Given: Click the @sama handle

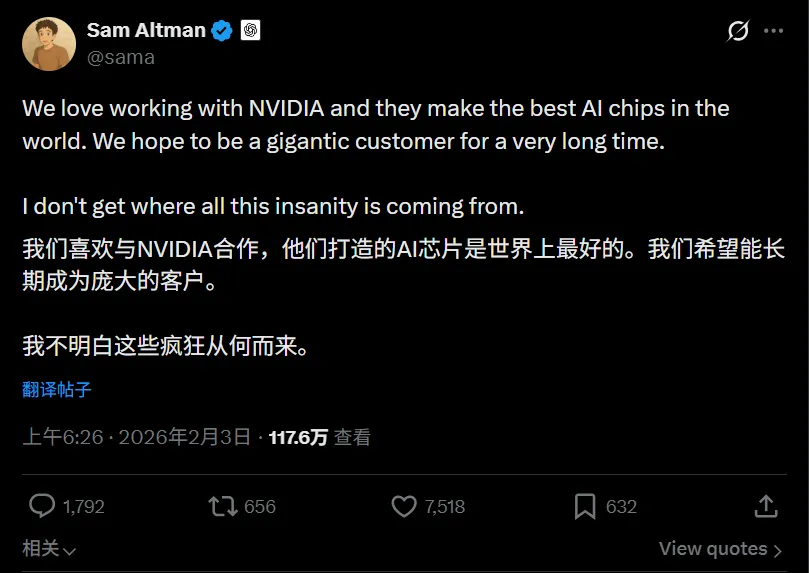Looking at the screenshot, I should click(x=121, y=57).
